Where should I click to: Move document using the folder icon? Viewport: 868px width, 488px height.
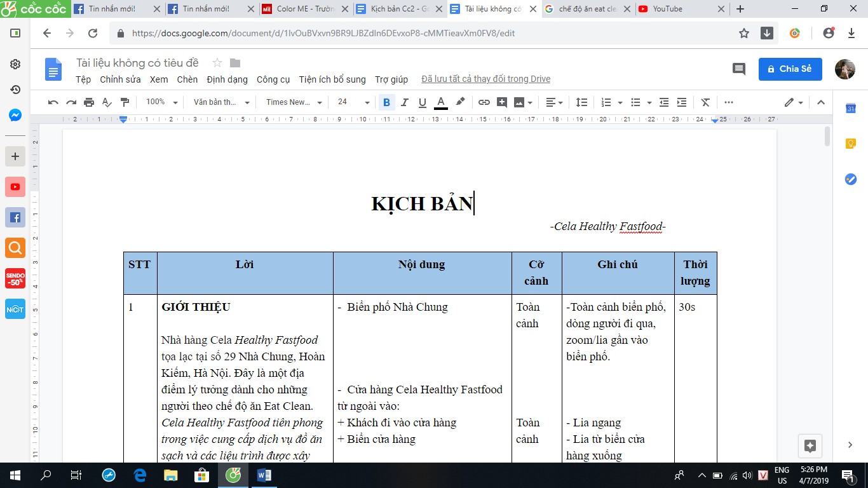coord(235,63)
